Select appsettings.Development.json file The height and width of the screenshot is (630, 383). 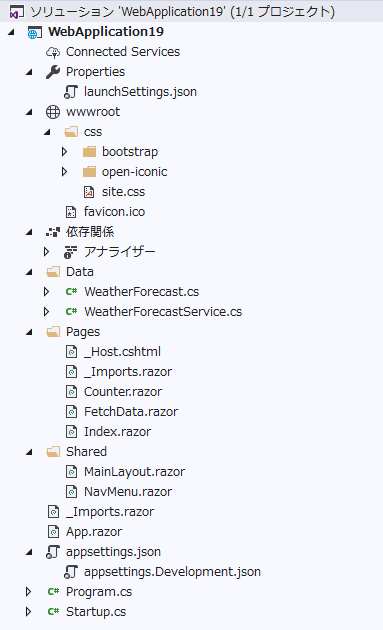click(172, 572)
